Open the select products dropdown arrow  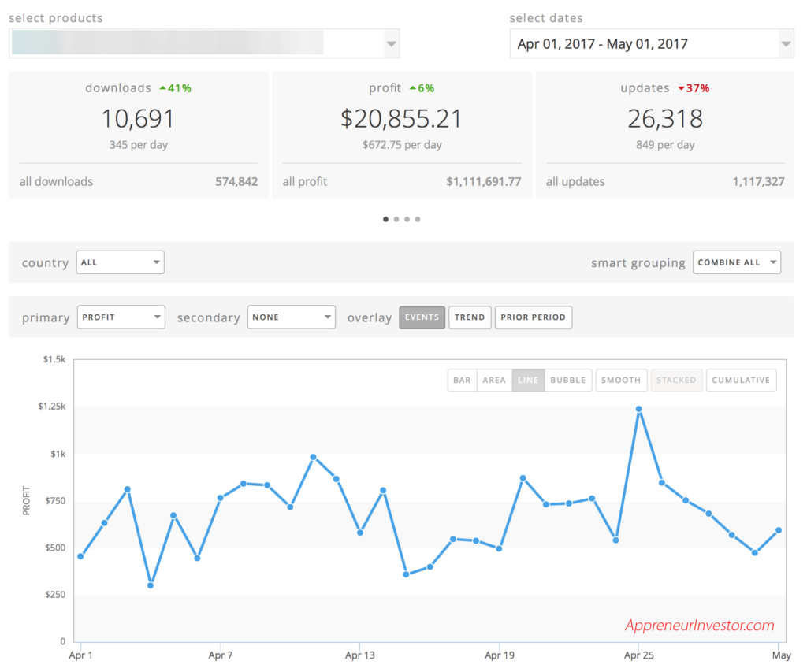[x=391, y=44]
